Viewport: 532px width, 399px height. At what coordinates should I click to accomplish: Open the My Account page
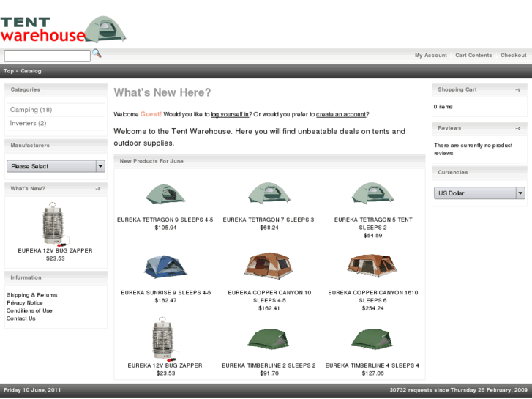(x=430, y=56)
